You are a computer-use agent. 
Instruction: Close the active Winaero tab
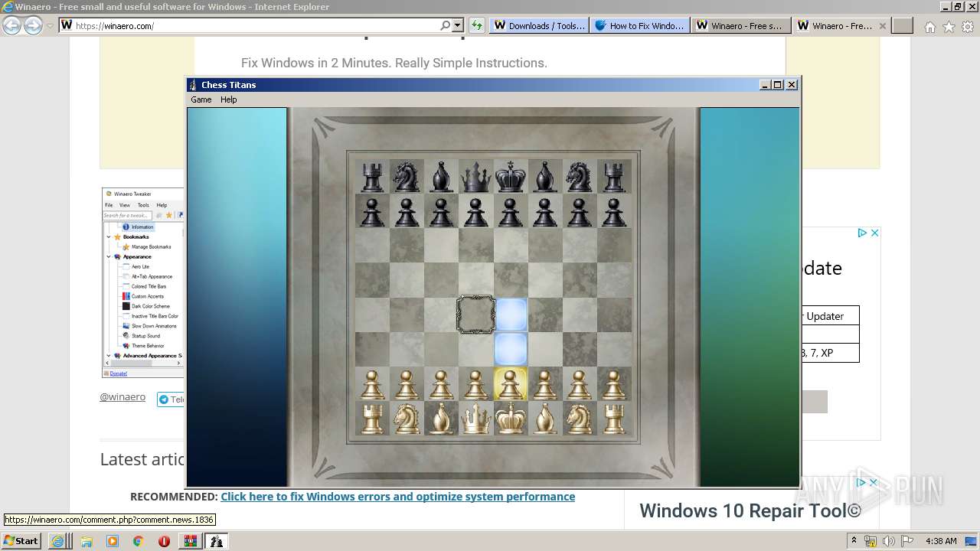click(x=882, y=25)
